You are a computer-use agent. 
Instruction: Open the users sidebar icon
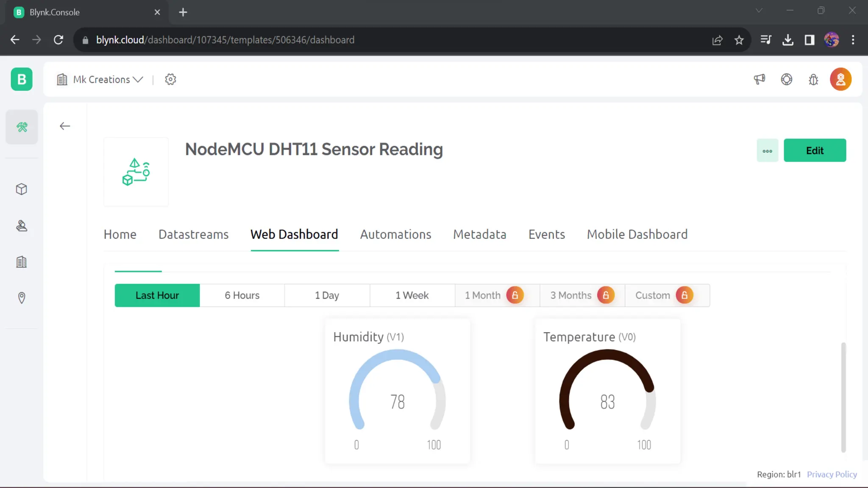pyautogui.click(x=22, y=226)
